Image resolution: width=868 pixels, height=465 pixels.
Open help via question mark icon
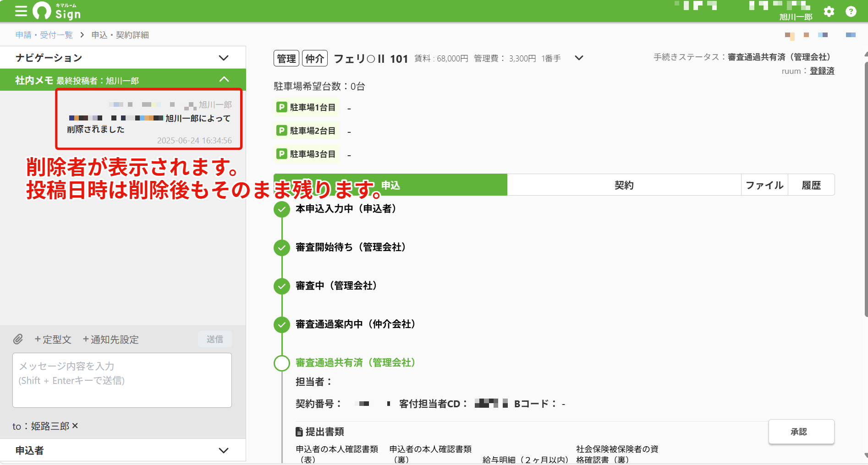[x=851, y=11]
